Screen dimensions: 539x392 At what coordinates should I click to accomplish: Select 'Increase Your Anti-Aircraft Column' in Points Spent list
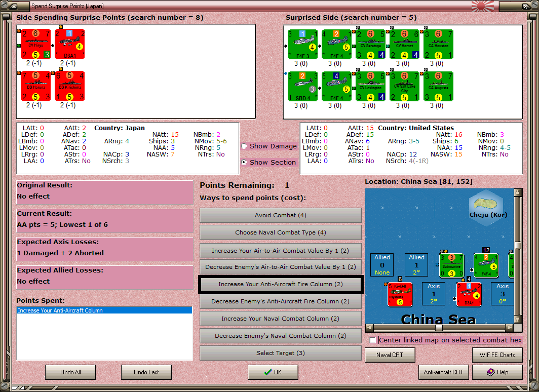pos(104,310)
